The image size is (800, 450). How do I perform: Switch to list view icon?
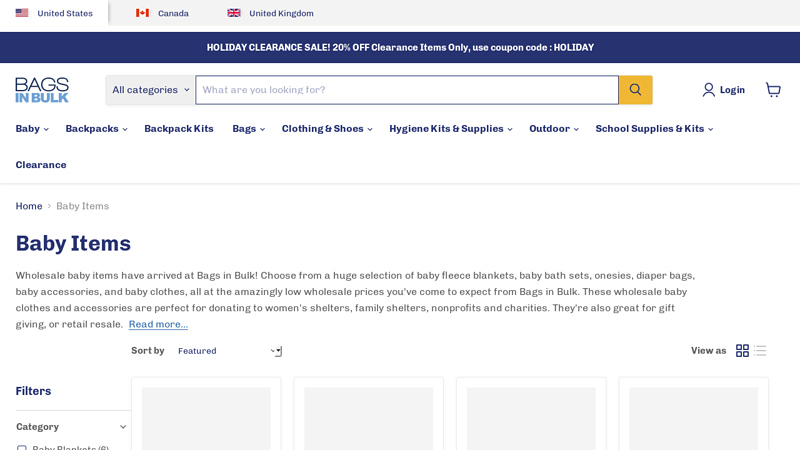761,351
